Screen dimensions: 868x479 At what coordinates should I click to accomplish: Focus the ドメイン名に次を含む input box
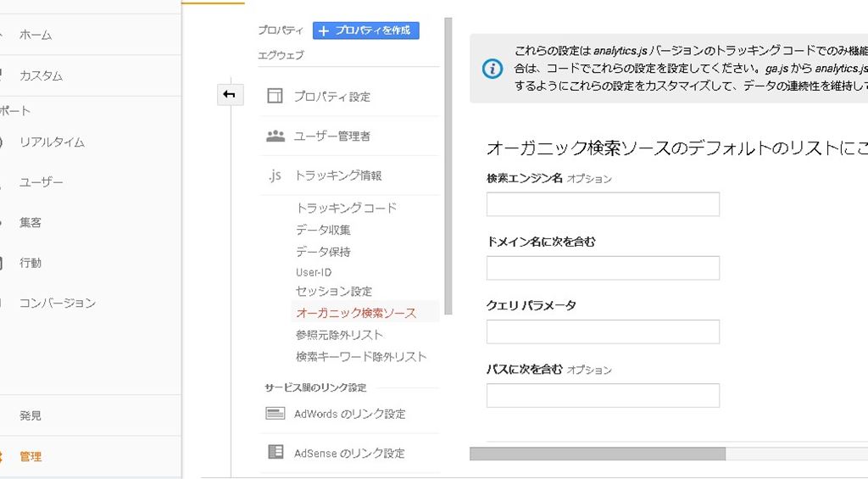603,268
